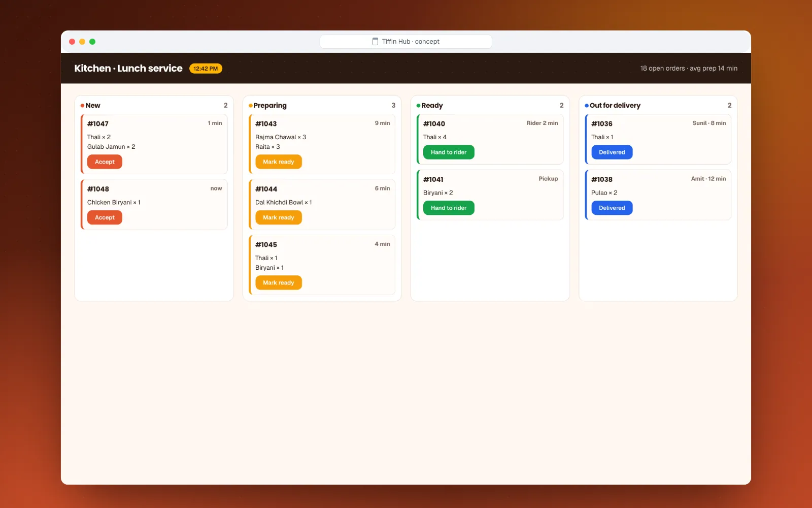The width and height of the screenshot is (812, 508).
Task: Click order number #1044
Action: coord(266,189)
